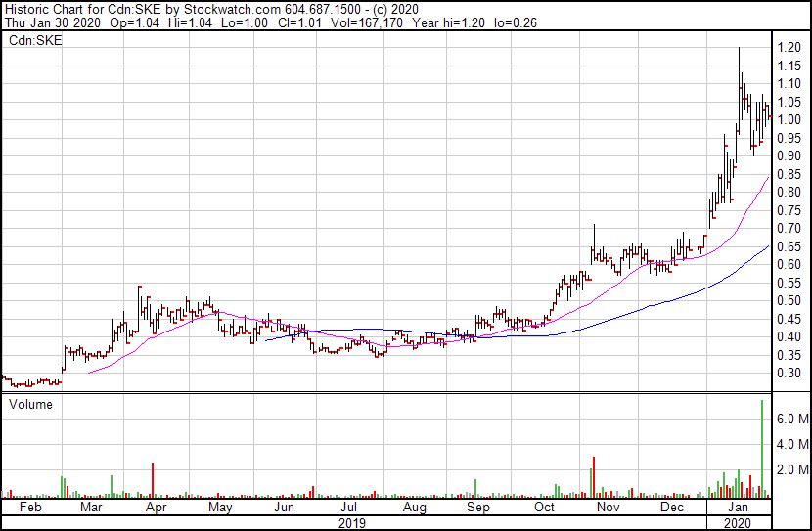Select the 0.80 price axis label

tap(789, 192)
